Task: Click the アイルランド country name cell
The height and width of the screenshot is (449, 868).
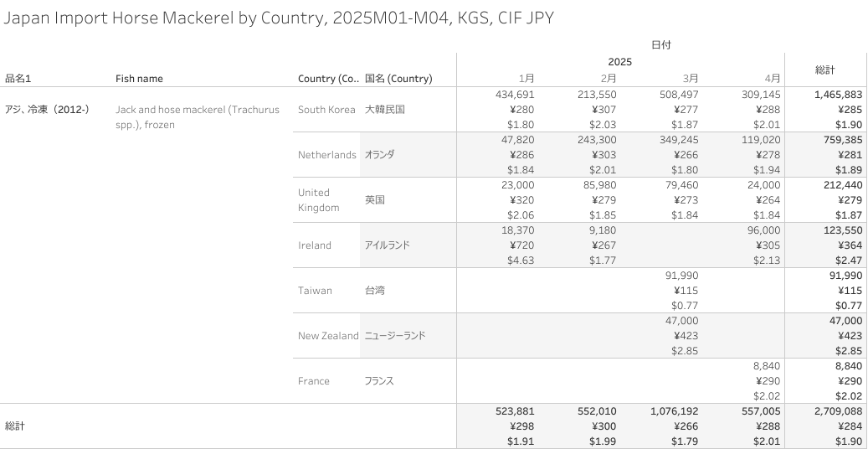Action: pyautogui.click(x=387, y=245)
